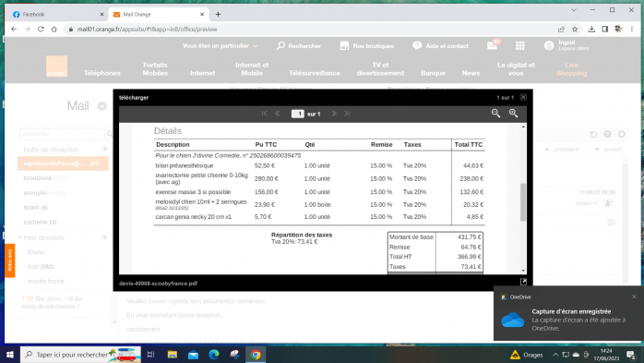The height and width of the screenshot is (363, 644).
Task: Go to last page of preview
Action: [347, 114]
